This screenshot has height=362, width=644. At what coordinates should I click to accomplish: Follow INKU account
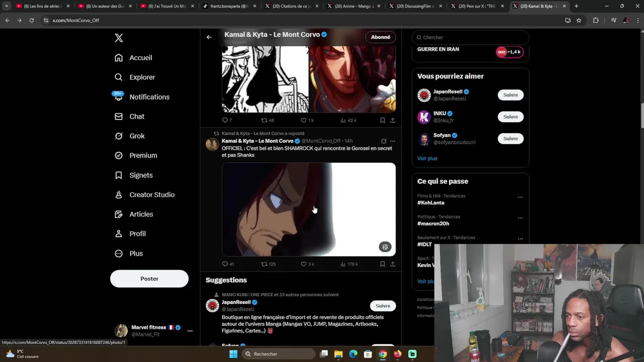click(x=510, y=117)
